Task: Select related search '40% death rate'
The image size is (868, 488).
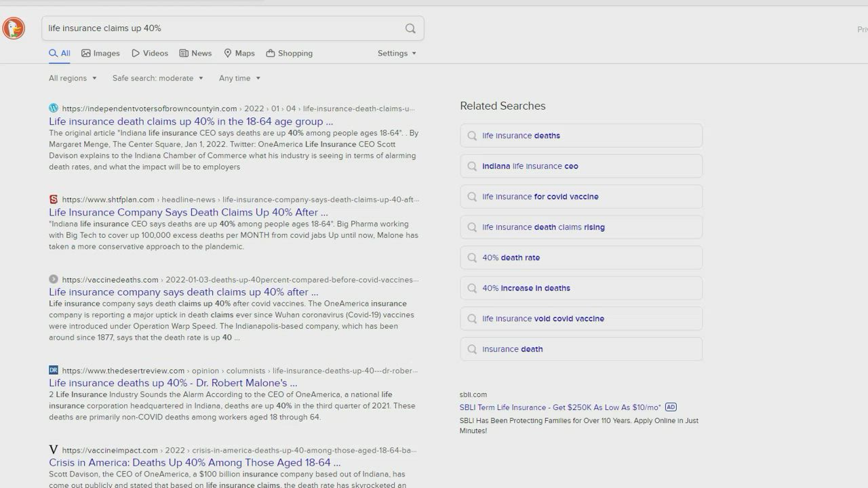Action: (511, 258)
